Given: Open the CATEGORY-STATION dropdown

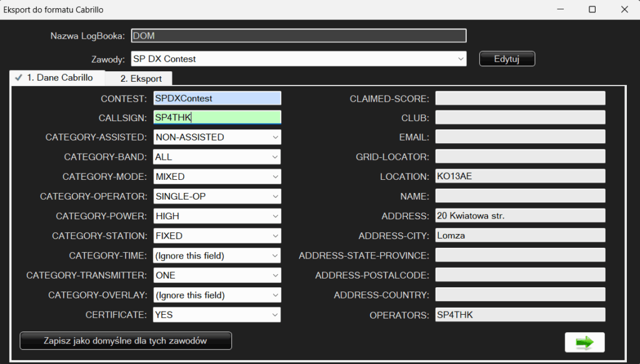Looking at the screenshot, I should (217, 236).
